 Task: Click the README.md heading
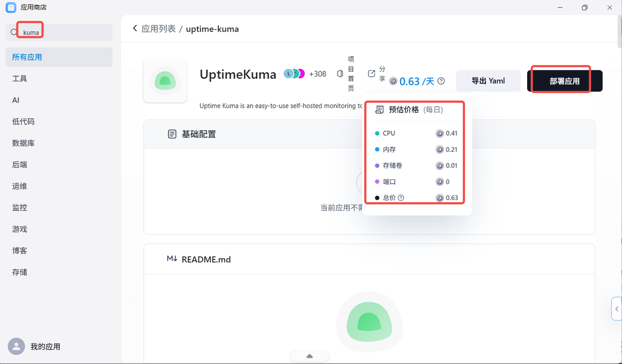coord(206,259)
